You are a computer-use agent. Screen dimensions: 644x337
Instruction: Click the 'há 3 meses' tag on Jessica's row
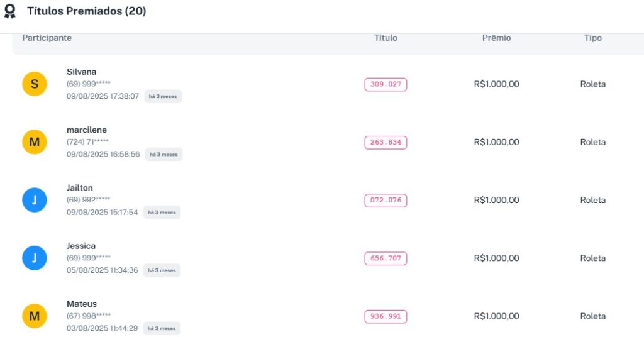point(162,270)
